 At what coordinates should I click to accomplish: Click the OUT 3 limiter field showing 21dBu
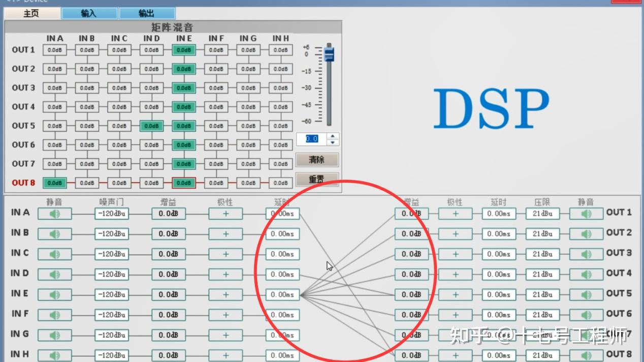pyautogui.click(x=543, y=254)
